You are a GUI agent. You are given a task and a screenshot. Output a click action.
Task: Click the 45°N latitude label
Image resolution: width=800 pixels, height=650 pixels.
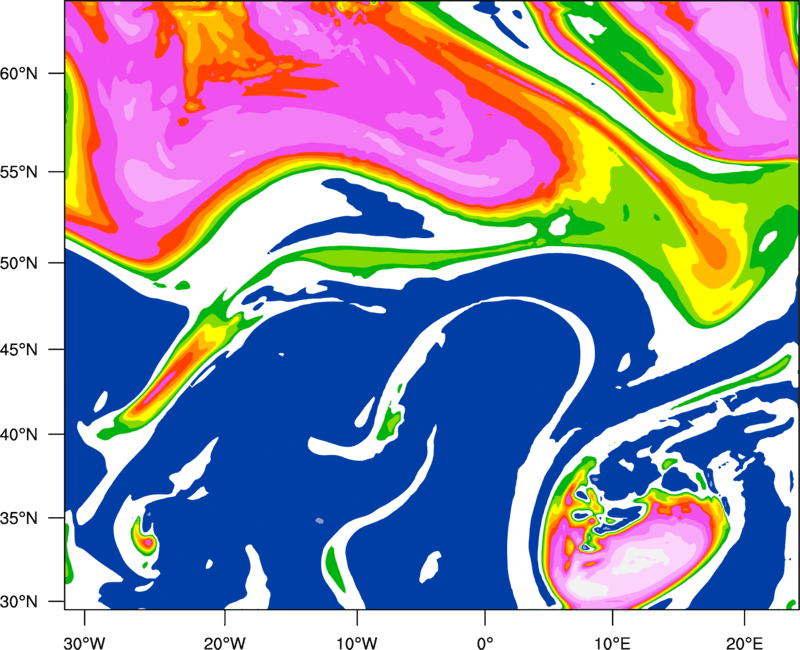click(19, 350)
